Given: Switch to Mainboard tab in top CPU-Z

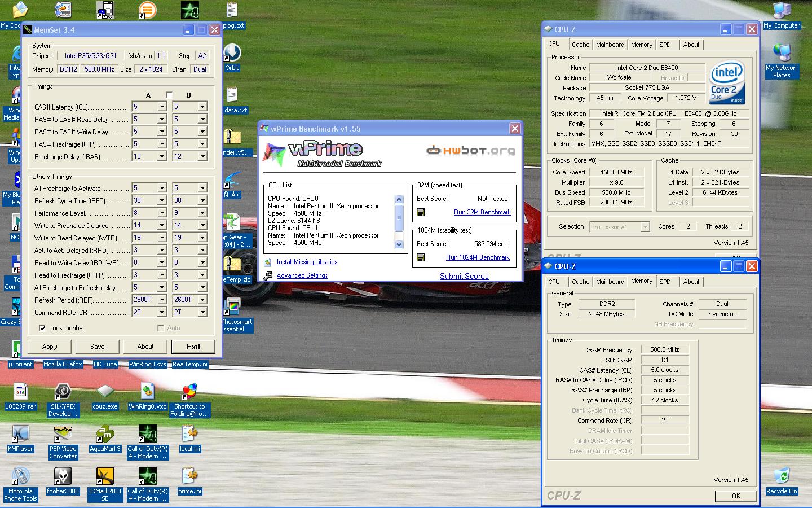Looking at the screenshot, I should pos(610,45).
